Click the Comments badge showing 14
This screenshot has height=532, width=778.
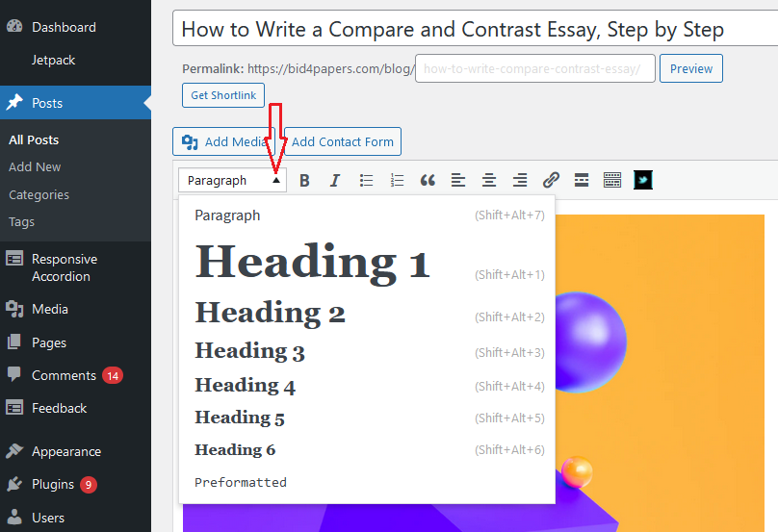click(x=113, y=376)
